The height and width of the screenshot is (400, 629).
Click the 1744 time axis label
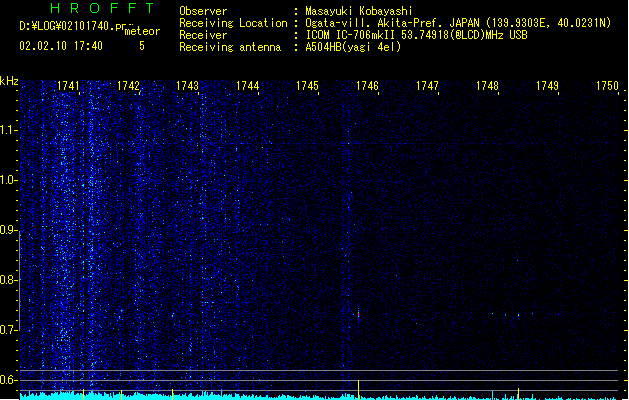pos(248,86)
